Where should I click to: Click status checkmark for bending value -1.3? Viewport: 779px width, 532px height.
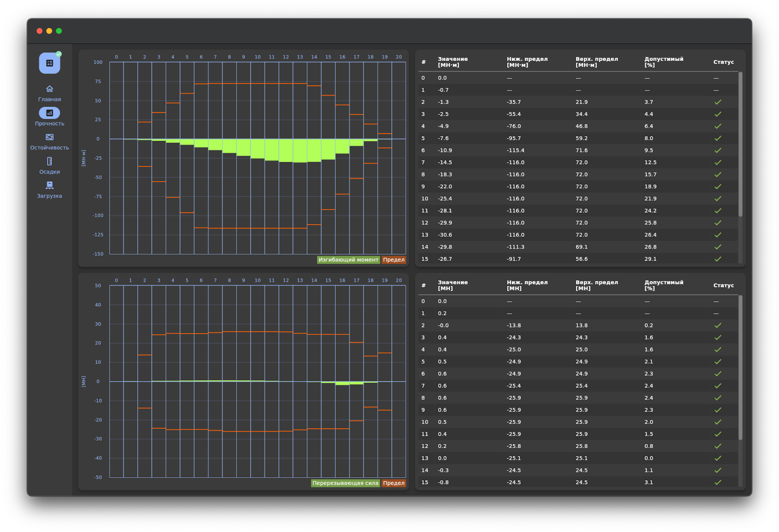point(718,102)
